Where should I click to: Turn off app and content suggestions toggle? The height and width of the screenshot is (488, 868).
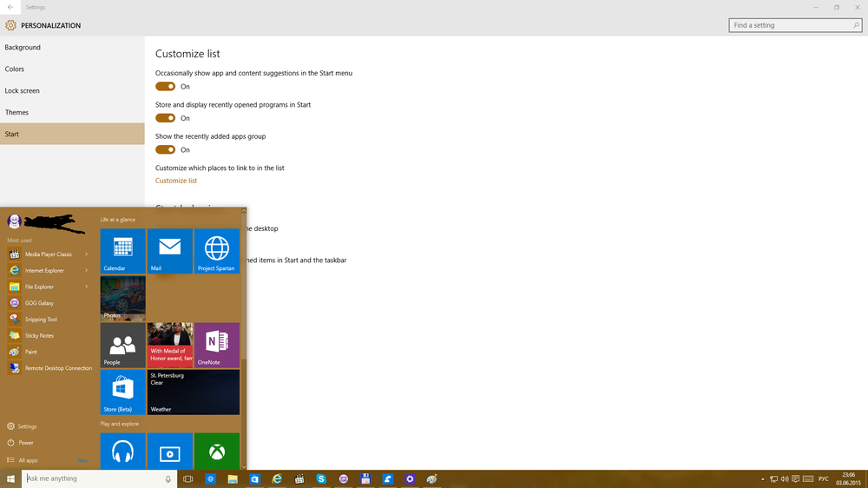pyautogui.click(x=165, y=87)
